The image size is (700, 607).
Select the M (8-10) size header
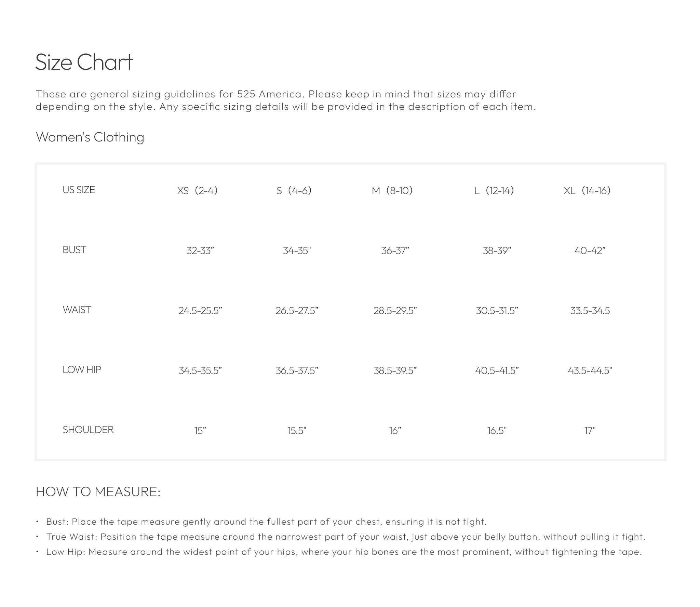coord(392,190)
